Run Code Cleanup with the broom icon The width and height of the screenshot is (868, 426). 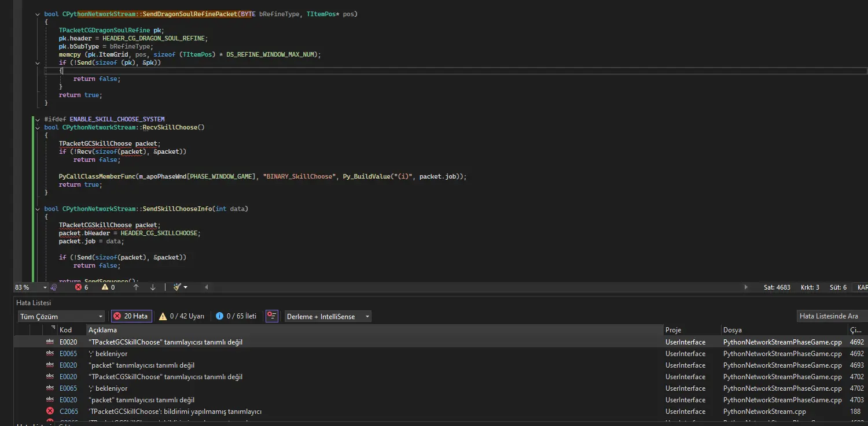tap(178, 287)
